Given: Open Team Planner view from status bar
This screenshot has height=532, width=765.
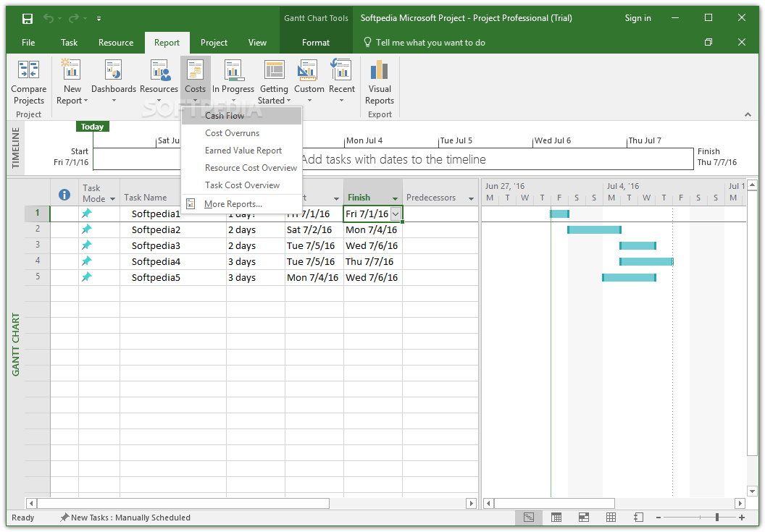Looking at the screenshot, I should [x=584, y=517].
